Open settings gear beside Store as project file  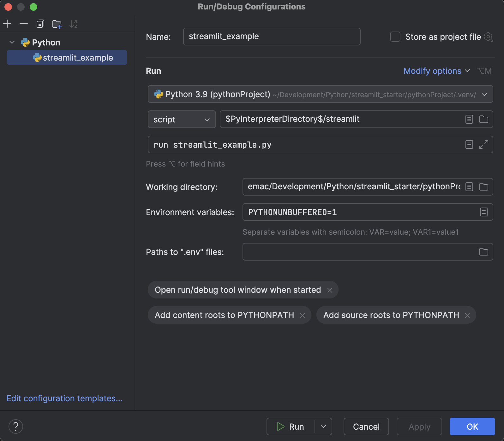coord(489,37)
